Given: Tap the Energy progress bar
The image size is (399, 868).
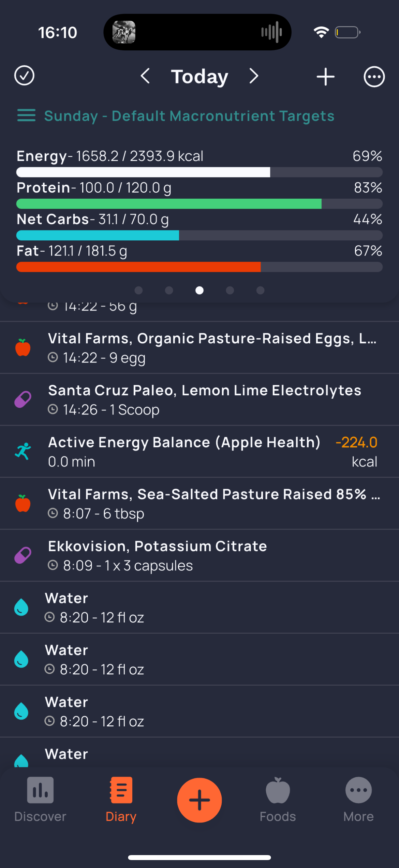Looking at the screenshot, I should point(199,172).
